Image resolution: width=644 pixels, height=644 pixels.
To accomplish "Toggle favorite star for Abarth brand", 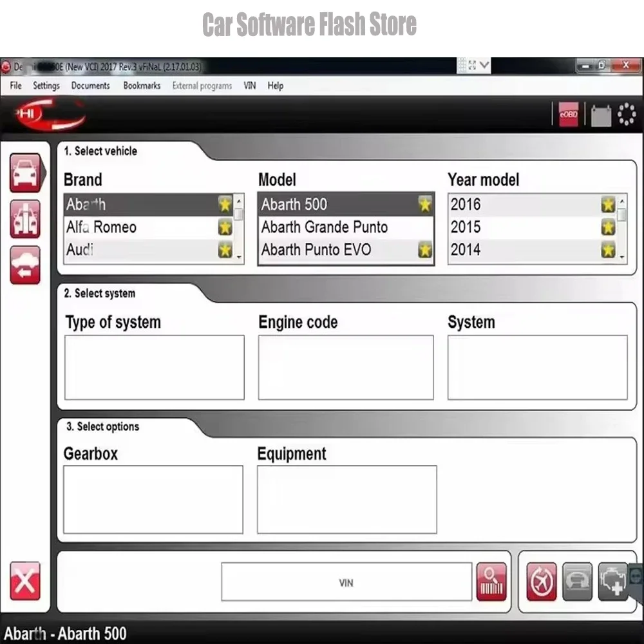I will pyautogui.click(x=225, y=204).
